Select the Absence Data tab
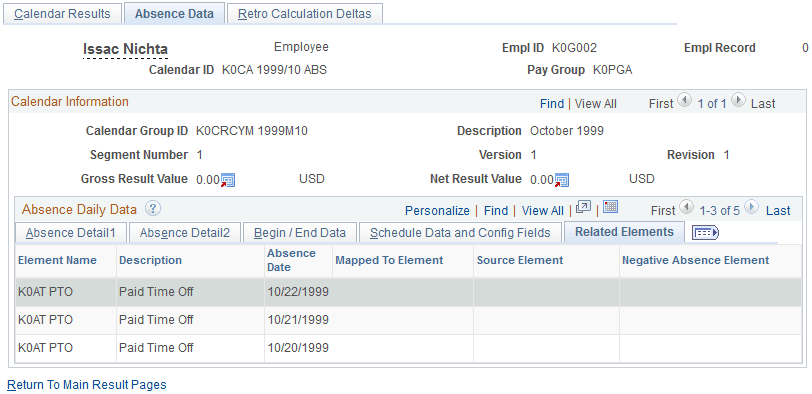 pyautogui.click(x=174, y=13)
